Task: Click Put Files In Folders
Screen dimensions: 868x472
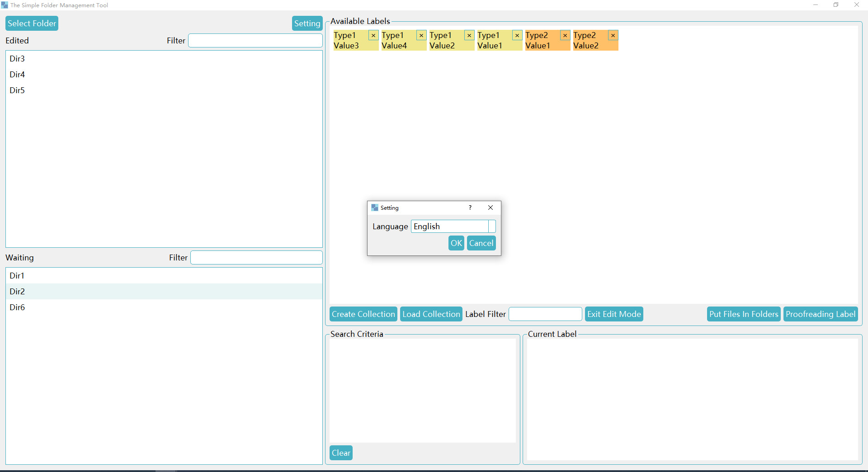Action: (x=743, y=314)
